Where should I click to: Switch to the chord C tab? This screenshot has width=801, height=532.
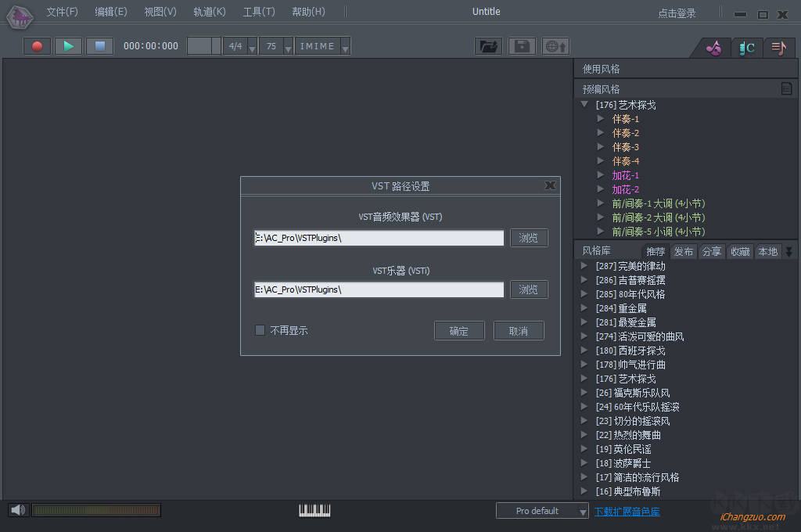point(747,48)
